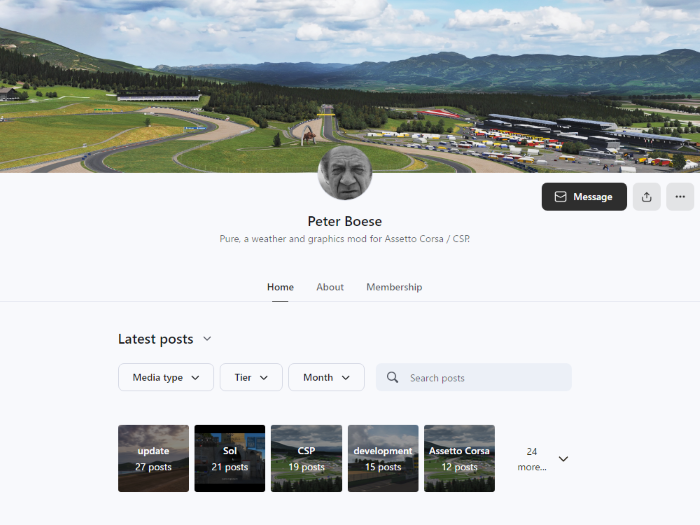The height and width of the screenshot is (525, 700).
Task: Click the circular profile avatar
Action: point(345,172)
